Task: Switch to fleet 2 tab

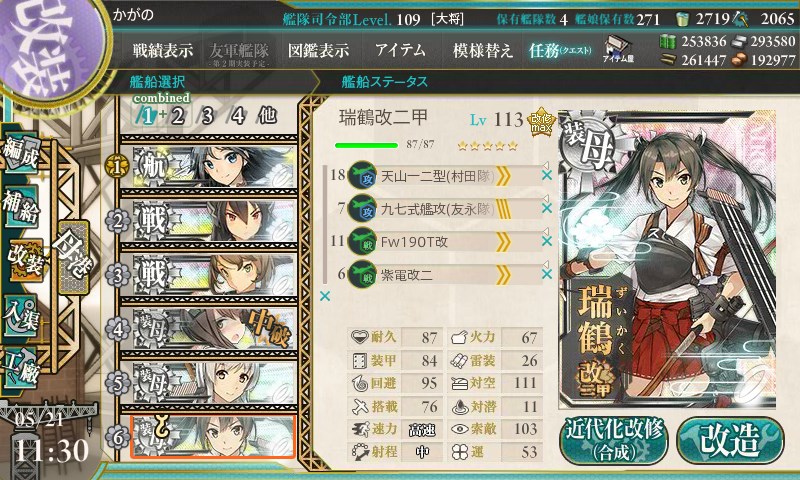Action: click(178, 116)
